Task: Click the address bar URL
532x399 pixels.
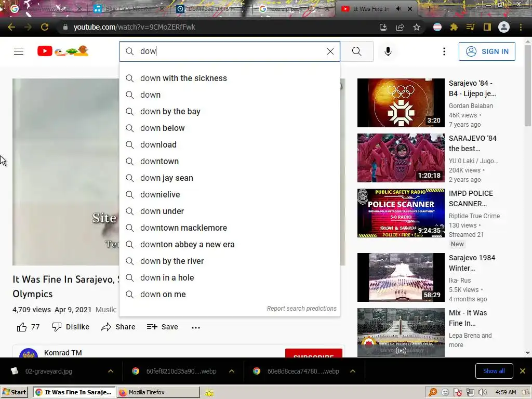Action: (135, 27)
